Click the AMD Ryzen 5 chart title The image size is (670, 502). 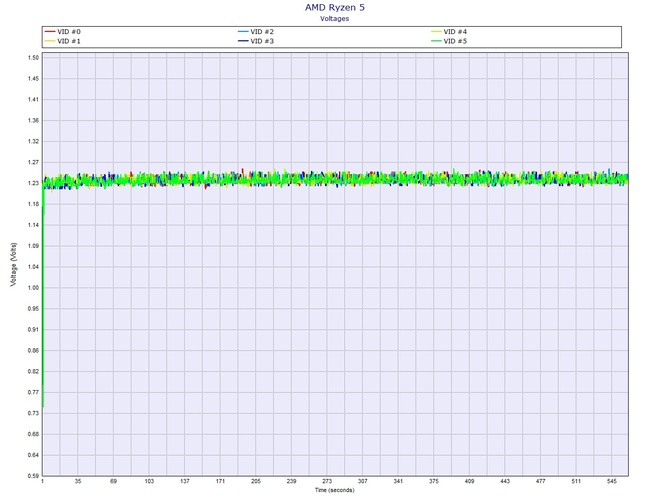point(335,7)
